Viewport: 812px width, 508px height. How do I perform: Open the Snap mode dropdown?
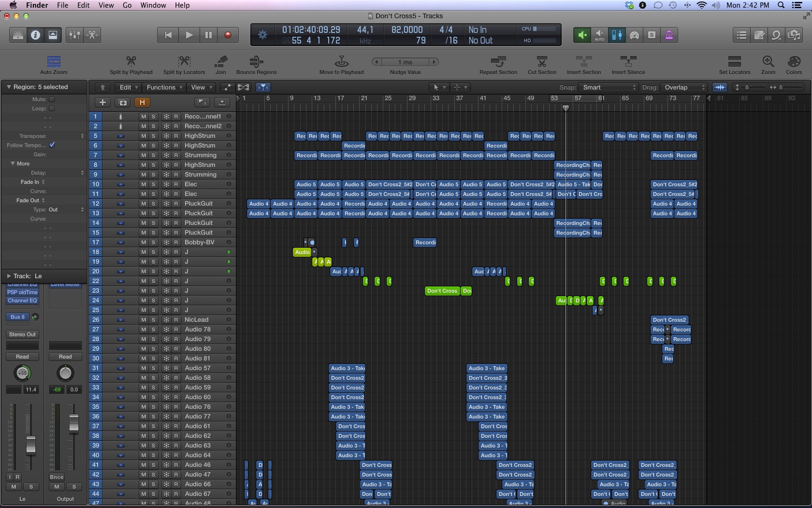pos(609,88)
